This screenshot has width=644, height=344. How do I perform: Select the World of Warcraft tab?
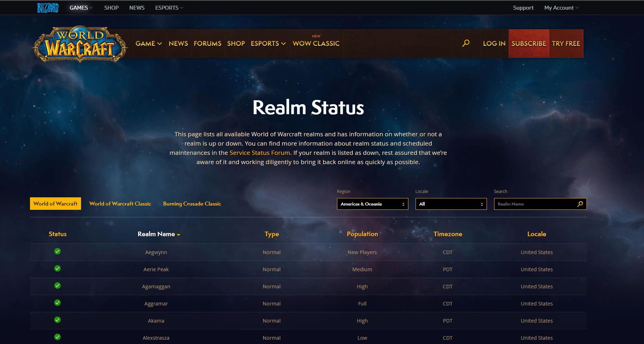55,204
